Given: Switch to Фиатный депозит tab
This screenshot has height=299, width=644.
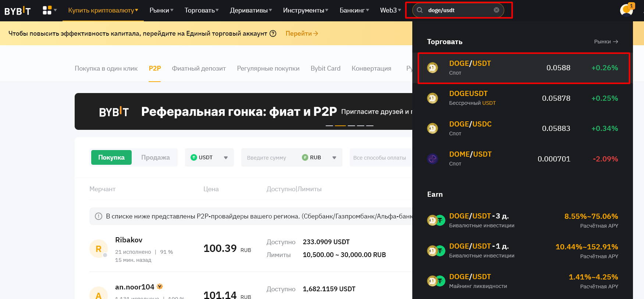Looking at the screenshot, I should (x=199, y=68).
